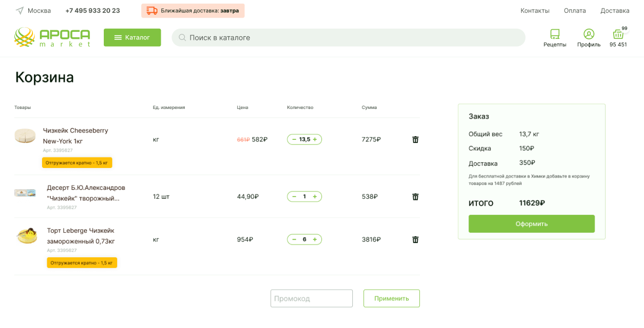Click the 95 451 basket total under cart icon
The image size is (644, 328).
[x=618, y=45]
